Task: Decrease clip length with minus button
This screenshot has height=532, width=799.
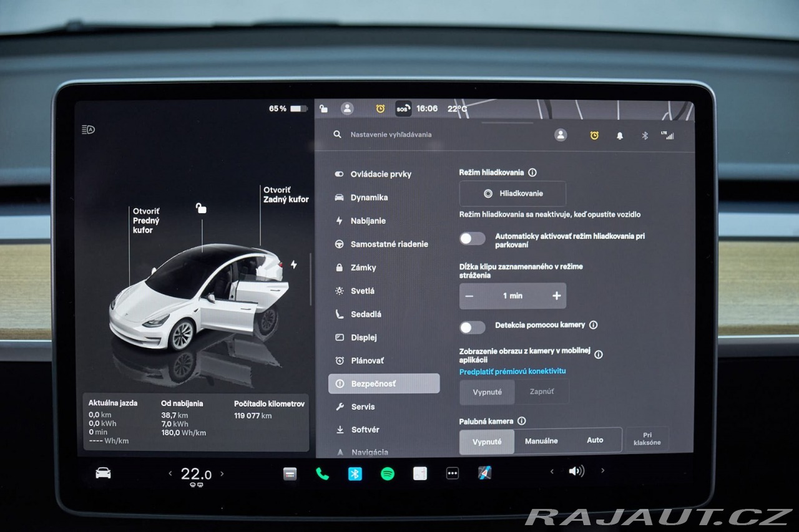Action: coord(470,296)
